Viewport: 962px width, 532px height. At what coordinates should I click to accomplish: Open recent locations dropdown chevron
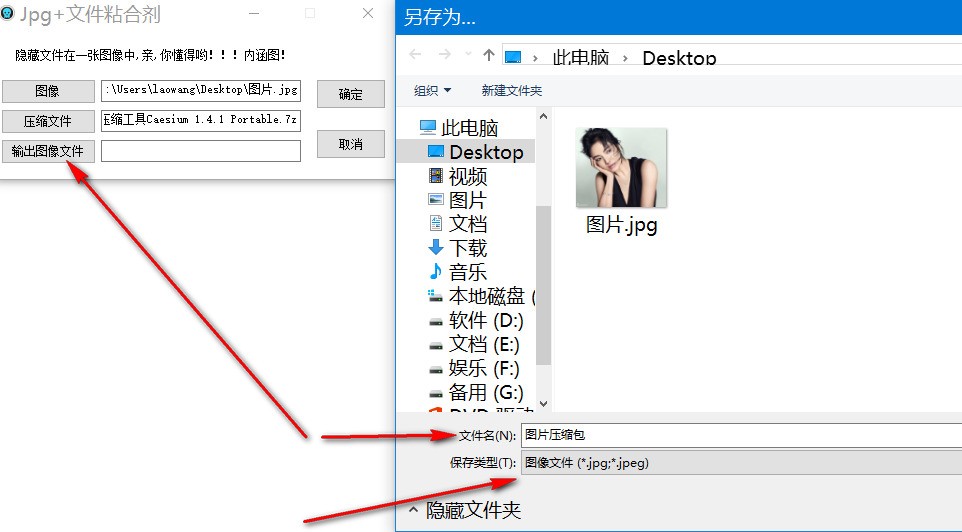pos(468,55)
